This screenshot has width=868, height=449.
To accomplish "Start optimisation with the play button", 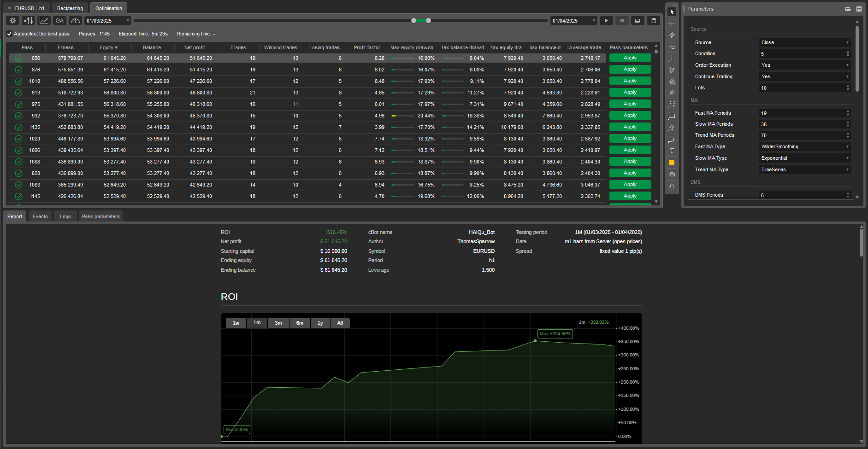I will [606, 21].
